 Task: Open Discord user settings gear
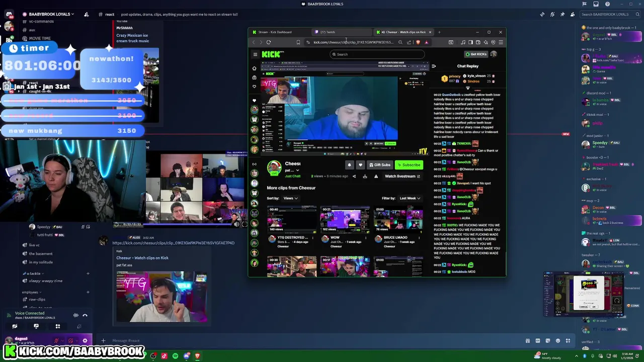[x=85, y=340]
